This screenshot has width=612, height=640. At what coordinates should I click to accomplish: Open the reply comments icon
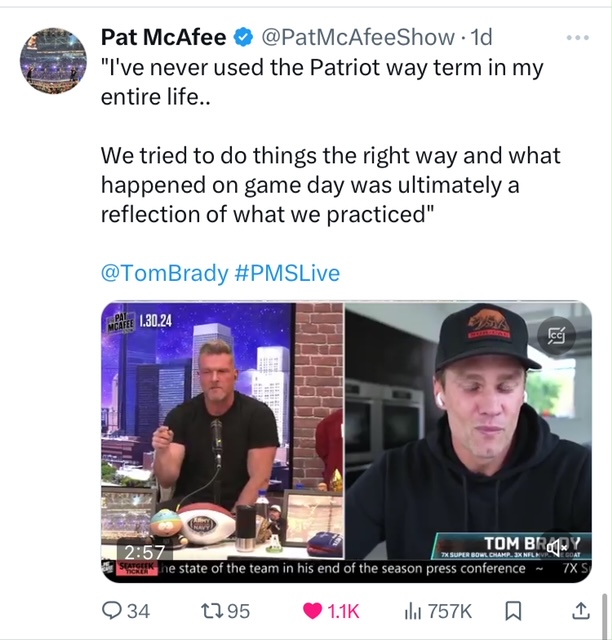[111, 611]
